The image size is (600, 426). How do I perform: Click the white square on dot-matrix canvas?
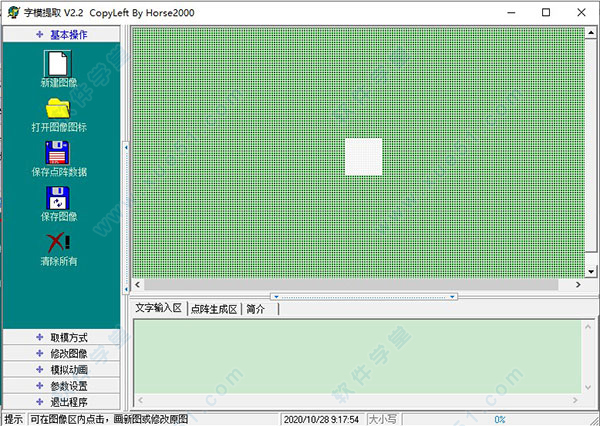(364, 157)
